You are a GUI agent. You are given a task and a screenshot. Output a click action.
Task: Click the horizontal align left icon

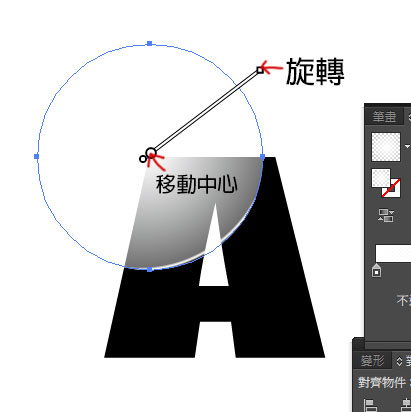coord(370,405)
